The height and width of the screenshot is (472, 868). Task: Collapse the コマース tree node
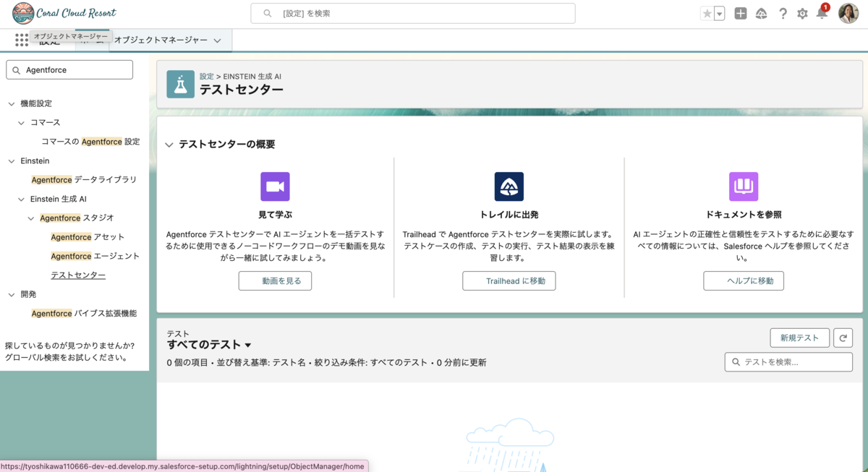click(x=22, y=123)
